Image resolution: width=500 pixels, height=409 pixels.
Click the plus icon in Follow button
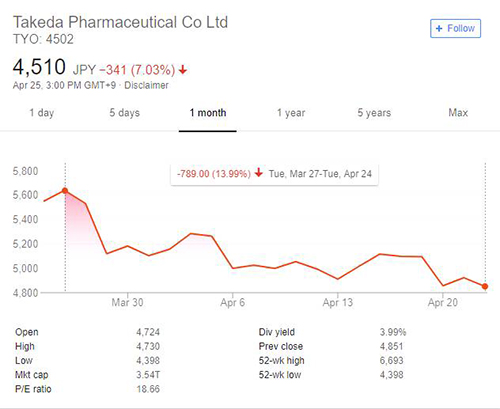point(439,29)
